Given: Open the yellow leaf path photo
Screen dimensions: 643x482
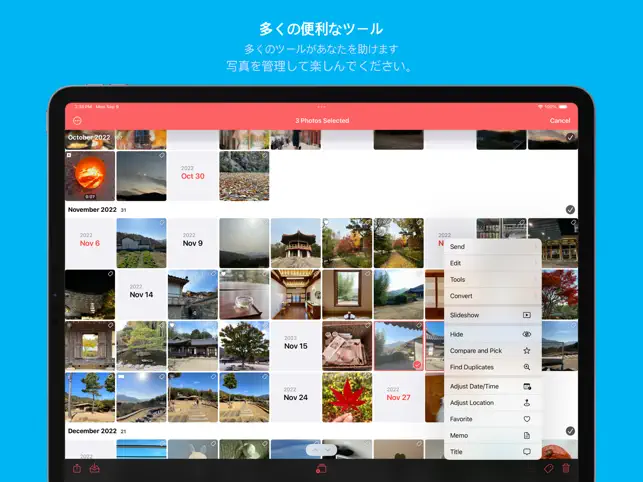Looking at the screenshot, I should pos(399,243).
